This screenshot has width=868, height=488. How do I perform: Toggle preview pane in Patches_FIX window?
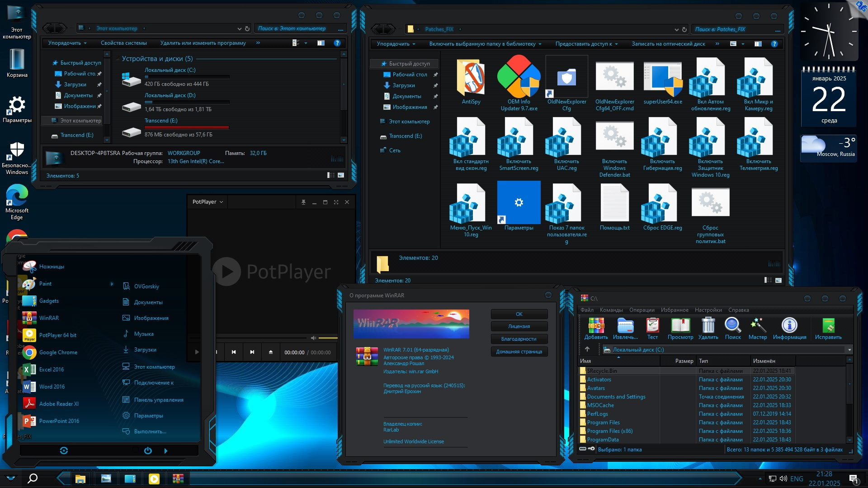(x=758, y=44)
